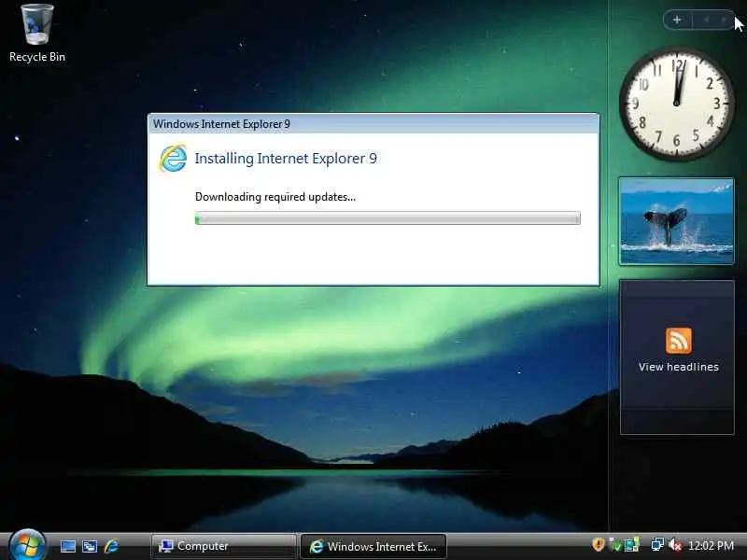Select the Windows Internet Explorer taskbar button

pyautogui.click(x=373, y=546)
